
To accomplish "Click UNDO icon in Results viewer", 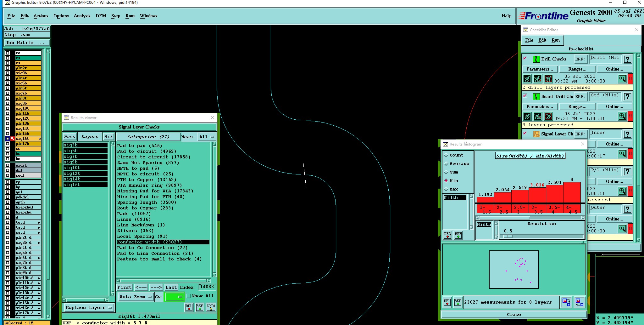I will [211, 307].
